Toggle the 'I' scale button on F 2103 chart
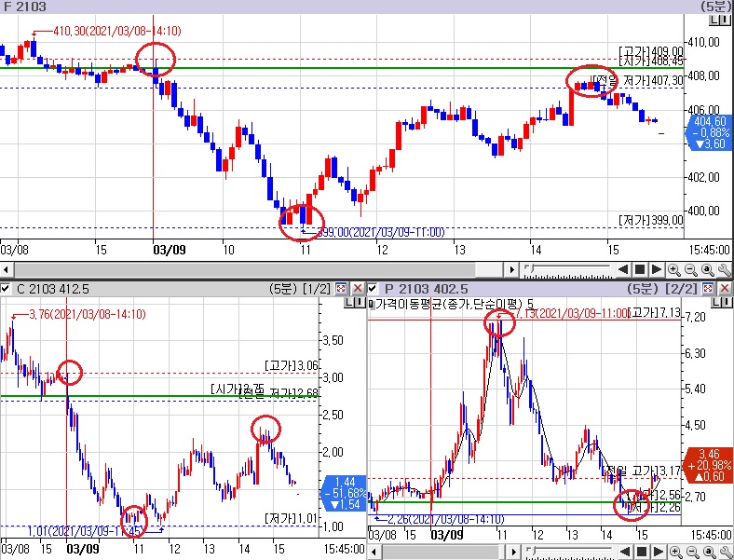The image size is (734, 560). pos(725,20)
